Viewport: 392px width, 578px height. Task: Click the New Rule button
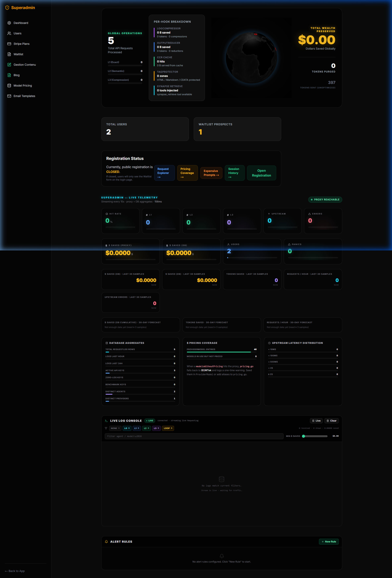329,542
